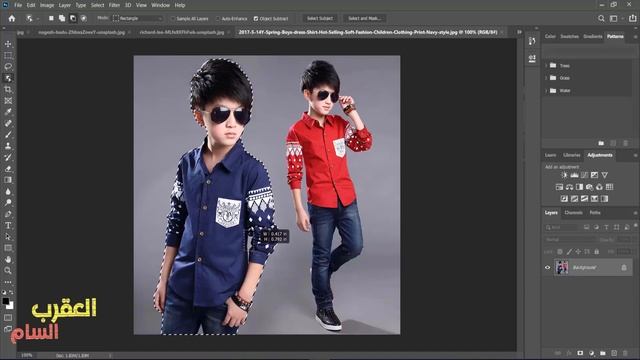Click the lock icon on the Background layer
640x360 pixels.
[x=624, y=268]
